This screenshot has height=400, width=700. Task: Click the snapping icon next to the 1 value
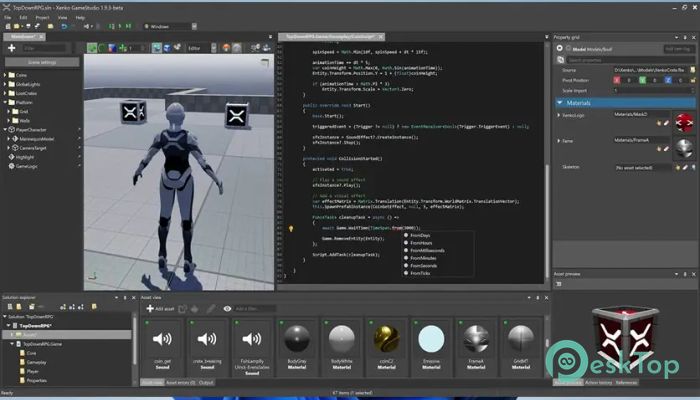[123, 48]
